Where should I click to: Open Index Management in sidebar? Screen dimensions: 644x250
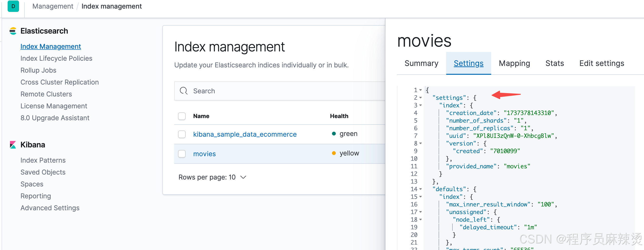50,46
